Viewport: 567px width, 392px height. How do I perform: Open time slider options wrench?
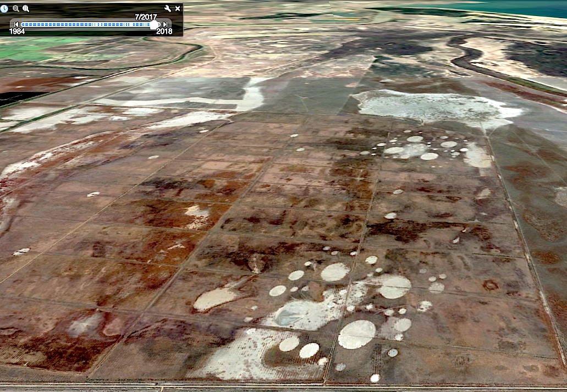click(167, 8)
